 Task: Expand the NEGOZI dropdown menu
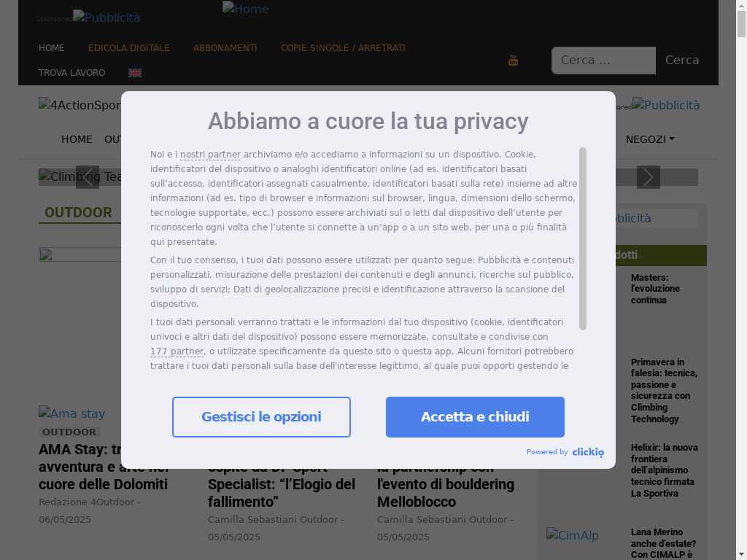(x=650, y=139)
